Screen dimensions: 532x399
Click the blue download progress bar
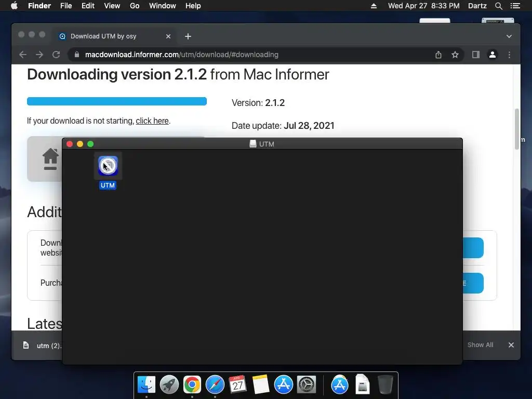tap(117, 101)
